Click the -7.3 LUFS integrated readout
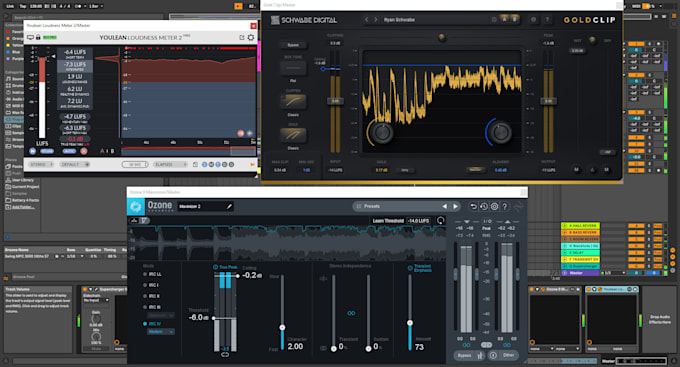The width and height of the screenshot is (680, 367). click(75, 66)
